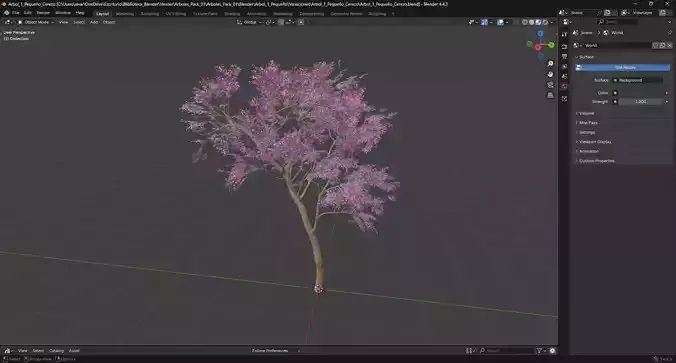Open object visibility and selectability dropdown
Image resolution: width=676 pixels, height=363 pixels.
pos(473,22)
